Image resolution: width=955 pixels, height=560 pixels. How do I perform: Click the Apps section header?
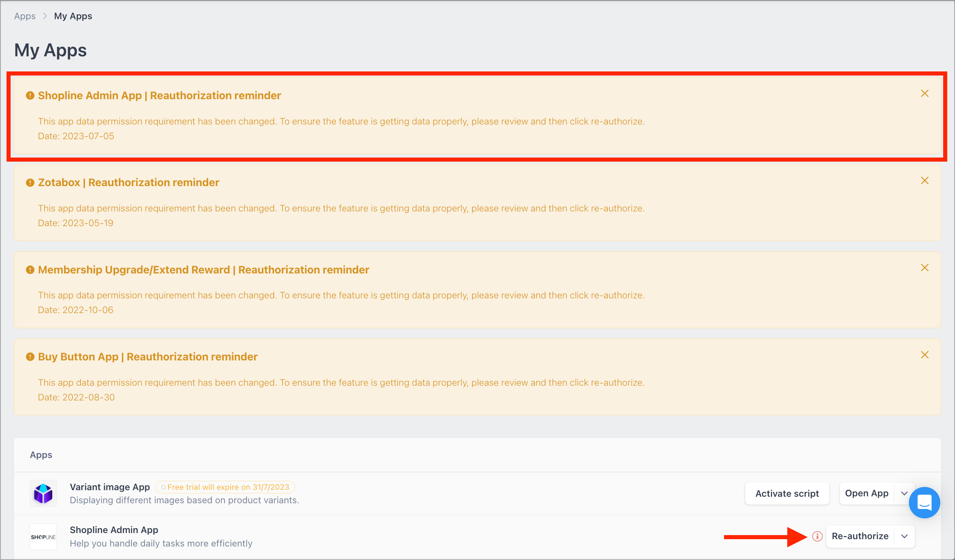(x=41, y=455)
